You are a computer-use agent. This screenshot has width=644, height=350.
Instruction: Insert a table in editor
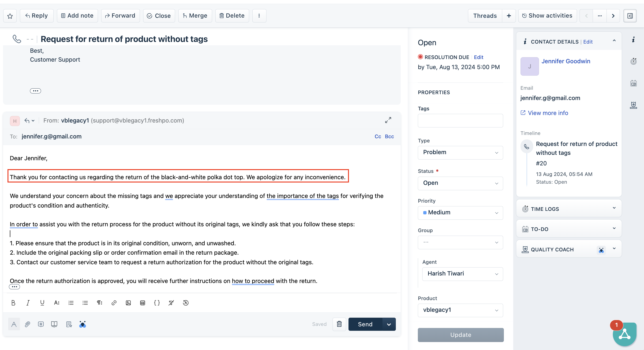tap(142, 303)
